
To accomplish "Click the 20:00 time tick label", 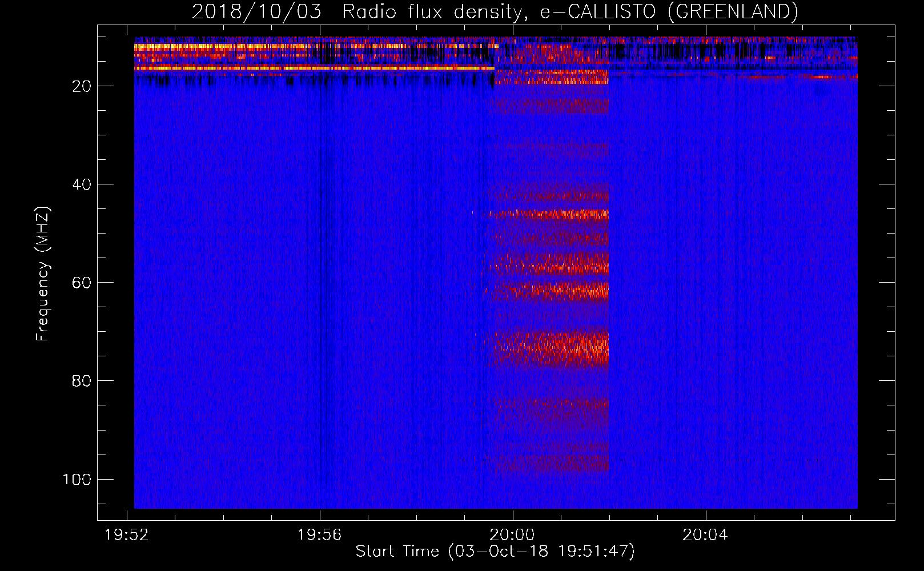I will [x=513, y=535].
